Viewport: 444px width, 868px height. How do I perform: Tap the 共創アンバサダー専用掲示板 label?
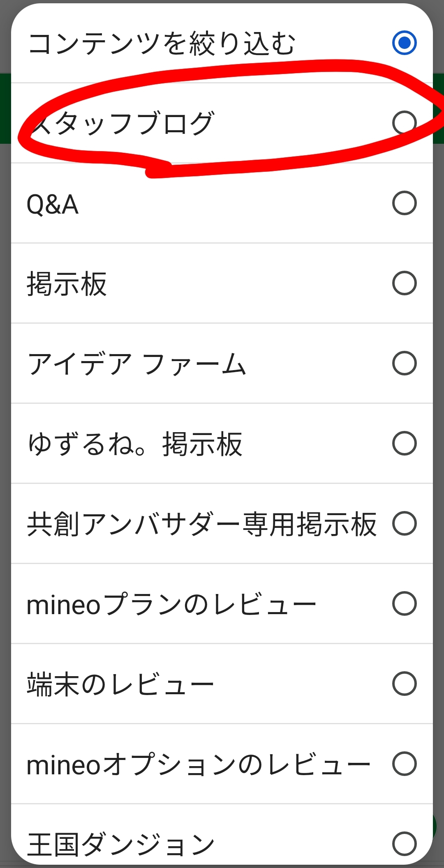click(201, 524)
